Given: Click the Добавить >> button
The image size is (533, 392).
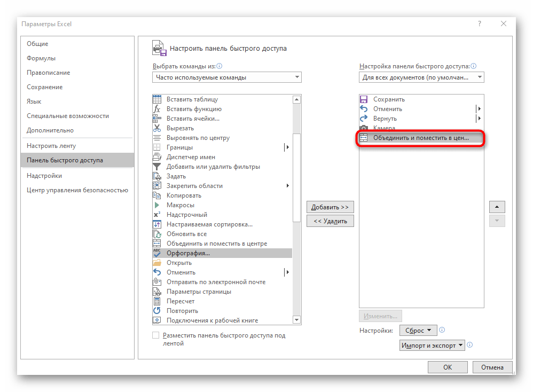Looking at the screenshot, I should coord(330,207).
